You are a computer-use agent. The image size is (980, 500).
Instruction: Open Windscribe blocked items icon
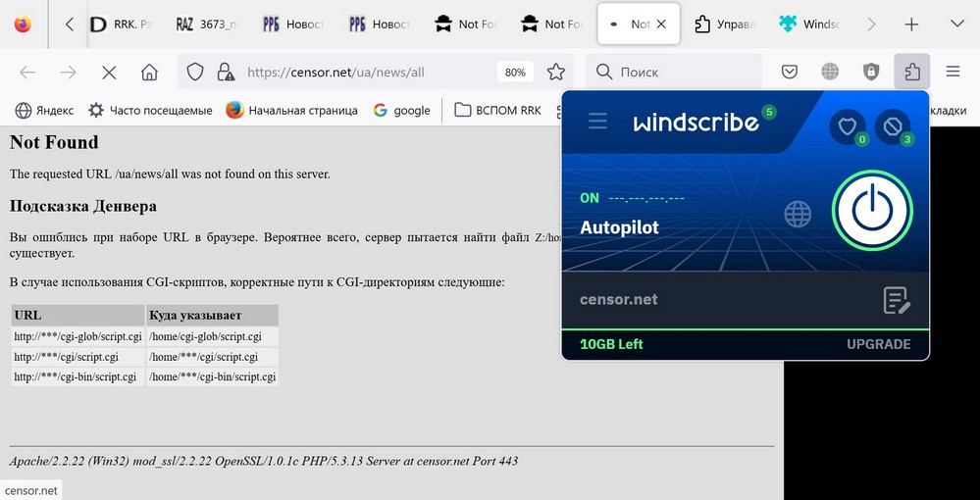893,126
